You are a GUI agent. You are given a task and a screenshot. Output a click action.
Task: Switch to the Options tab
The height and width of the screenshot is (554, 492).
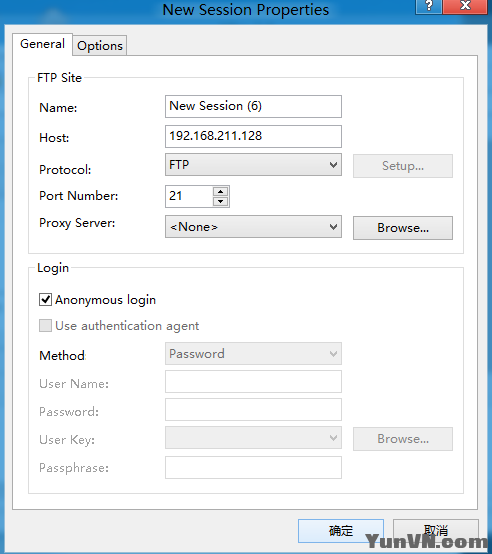click(x=100, y=46)
